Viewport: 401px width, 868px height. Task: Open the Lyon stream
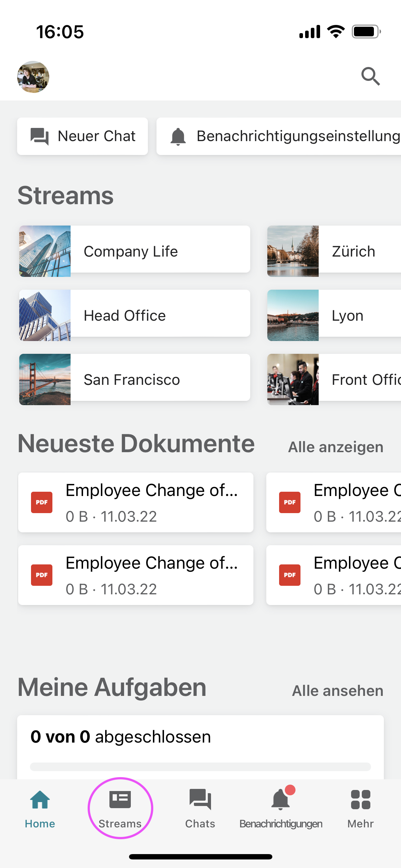click(x=334, y=315)
